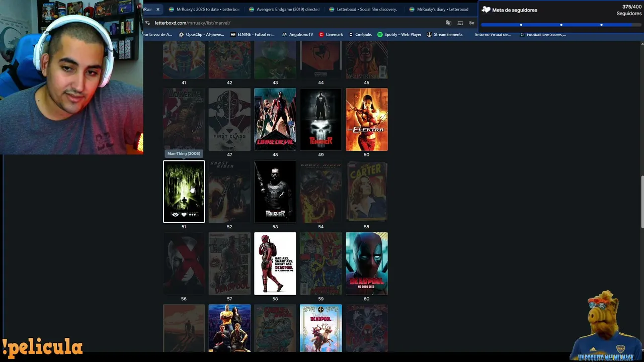
Task: Open the Spotify Web Player bookmark
Action: click(x=399, y=35)
